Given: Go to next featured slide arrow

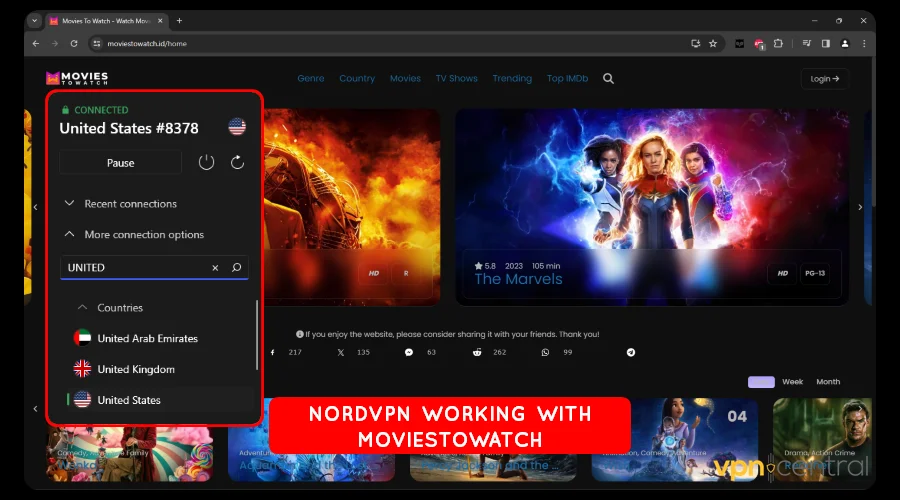Looking at the screenshot, I should click(x=860, y=207).
